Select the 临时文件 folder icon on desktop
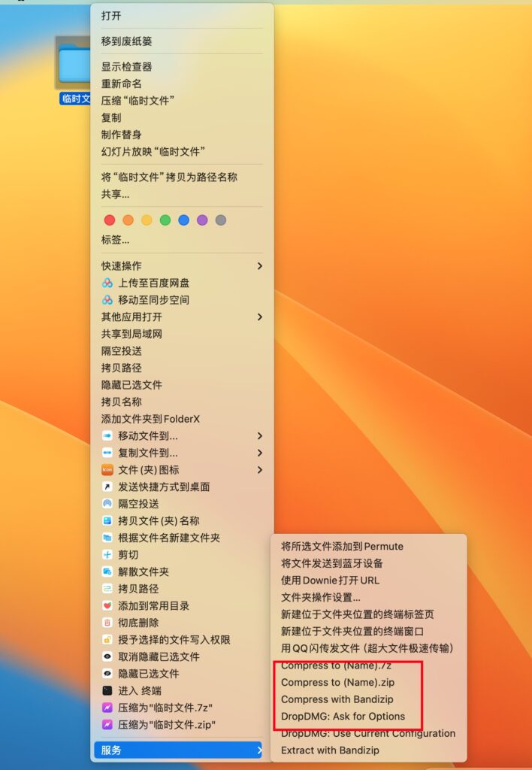 click(74, 63)
